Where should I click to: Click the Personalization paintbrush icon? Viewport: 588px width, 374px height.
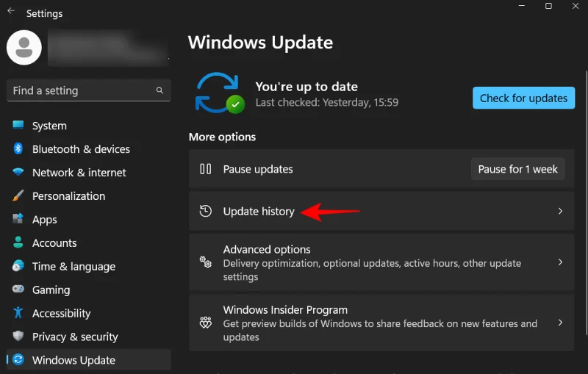18,195
